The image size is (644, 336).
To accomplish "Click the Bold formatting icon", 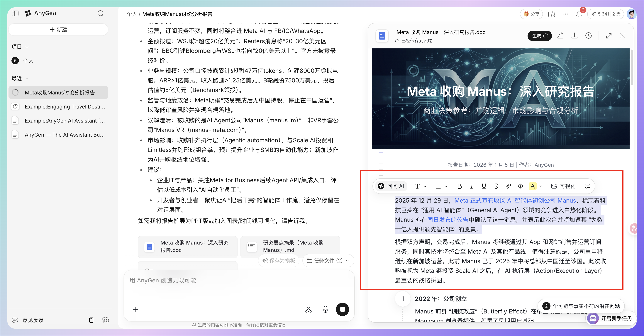I will pos(459,186).
